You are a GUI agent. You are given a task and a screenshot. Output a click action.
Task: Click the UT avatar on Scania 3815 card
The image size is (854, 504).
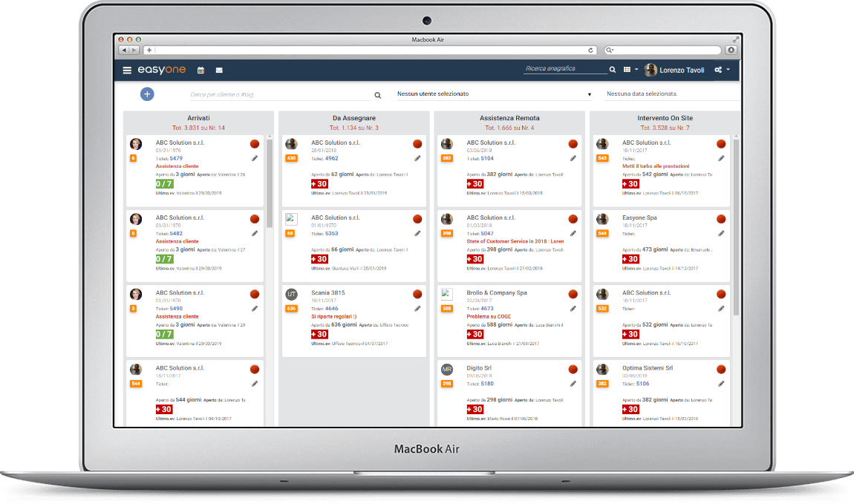coord(291,295)
